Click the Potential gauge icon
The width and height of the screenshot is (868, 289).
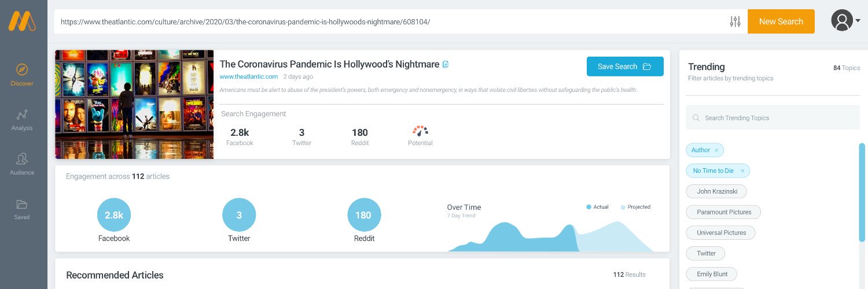pyautogui.click(x=420, y=131)
